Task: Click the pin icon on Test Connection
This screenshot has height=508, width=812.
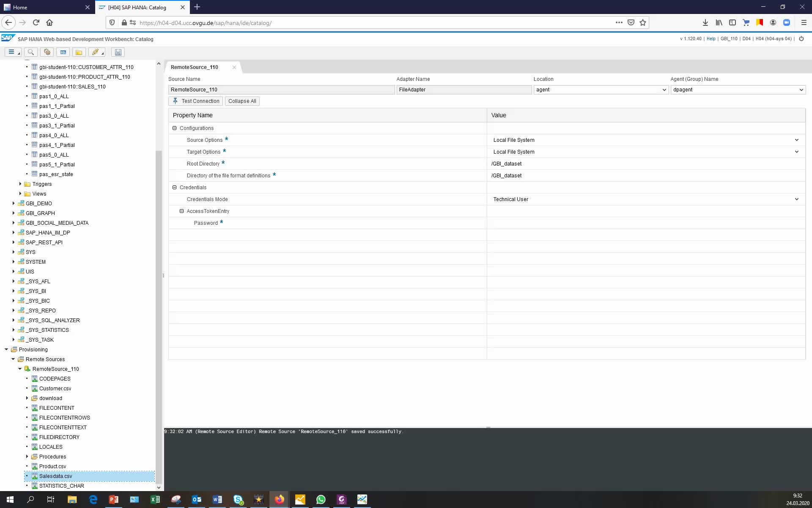Action: [175, 101]
